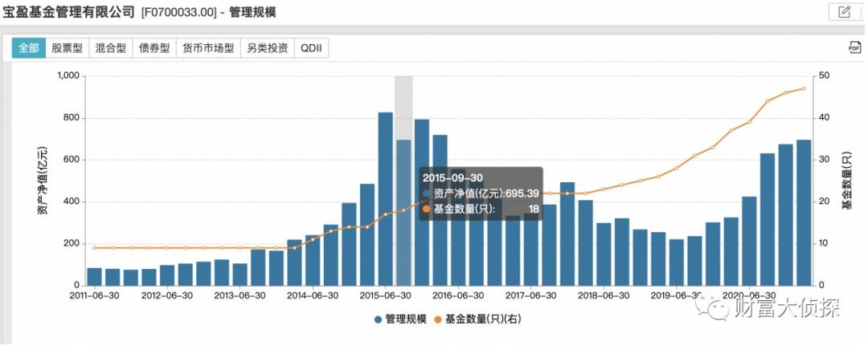Switch to the 股票型 tab
868x346 pixels.
point(67,48)
